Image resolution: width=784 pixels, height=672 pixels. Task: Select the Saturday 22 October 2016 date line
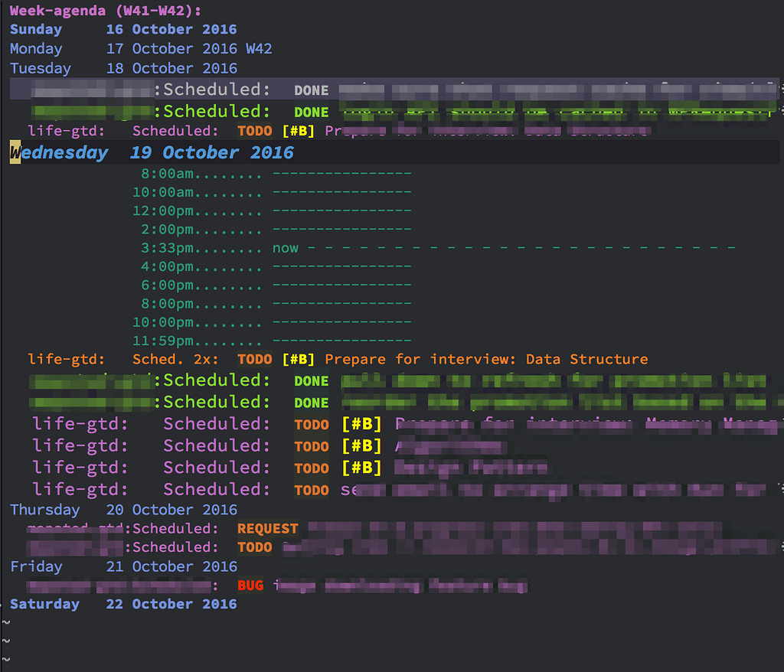123,604
